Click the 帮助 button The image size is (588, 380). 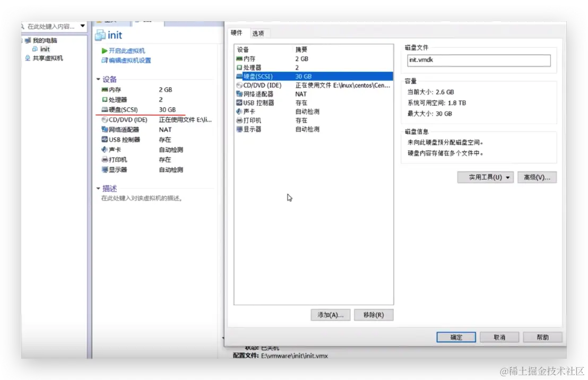click(x=542, y=337)
